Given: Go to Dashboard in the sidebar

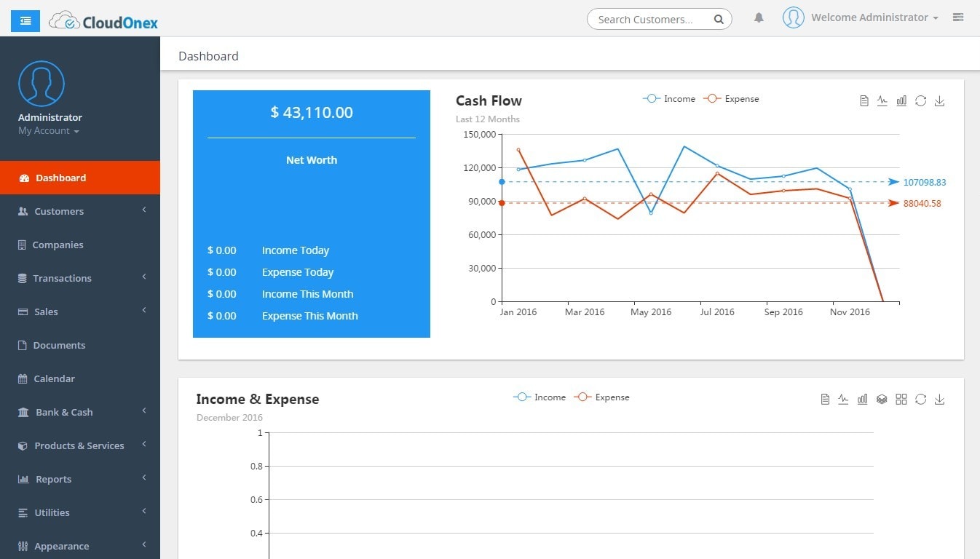Looking at the screenshot, I should pyautogui.click(x=80, y=178).
